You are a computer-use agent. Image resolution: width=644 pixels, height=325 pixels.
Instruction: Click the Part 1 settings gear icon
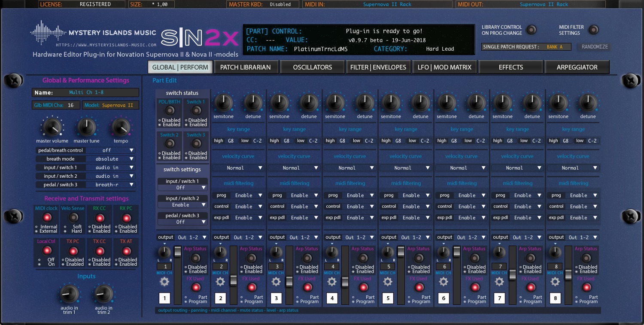click(164, 282)
